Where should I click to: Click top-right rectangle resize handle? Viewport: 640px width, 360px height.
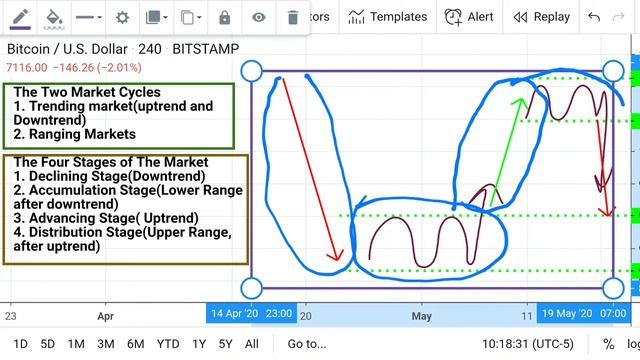tap(613, 71)
